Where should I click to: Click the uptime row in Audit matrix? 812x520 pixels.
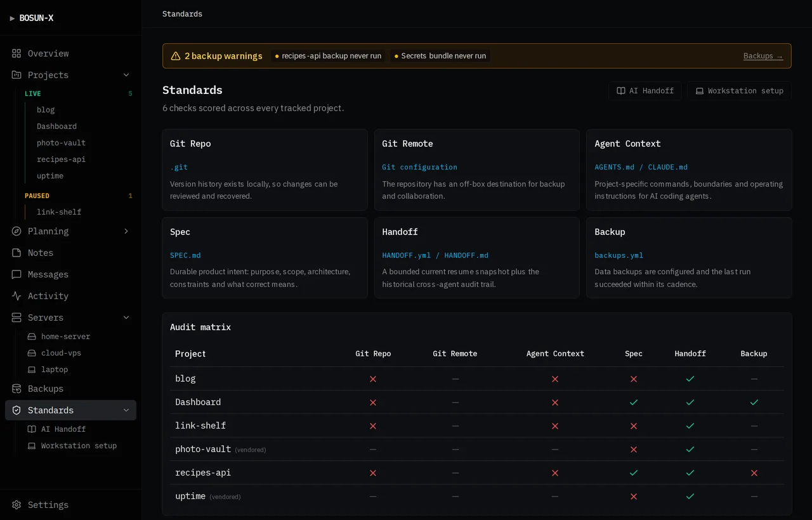pos(477,496)
